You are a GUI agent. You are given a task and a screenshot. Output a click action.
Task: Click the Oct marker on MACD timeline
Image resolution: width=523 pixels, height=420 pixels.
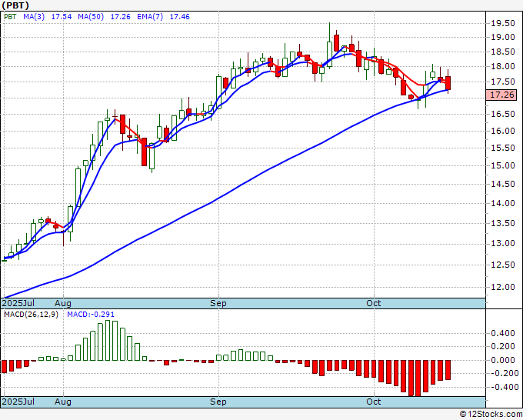click(x=373, y=402)
